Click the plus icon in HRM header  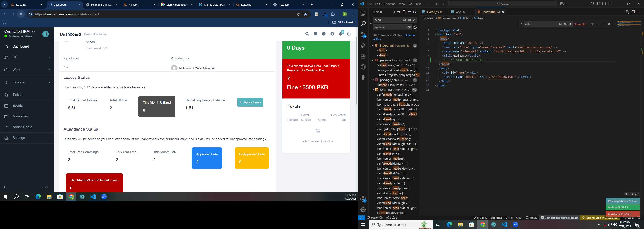pos(332,34)
